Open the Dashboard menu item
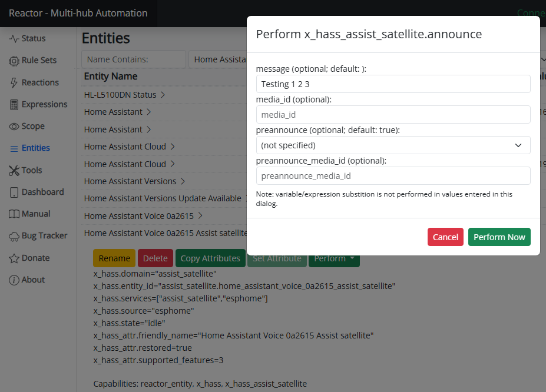546x392 pixels. point(36,192)
